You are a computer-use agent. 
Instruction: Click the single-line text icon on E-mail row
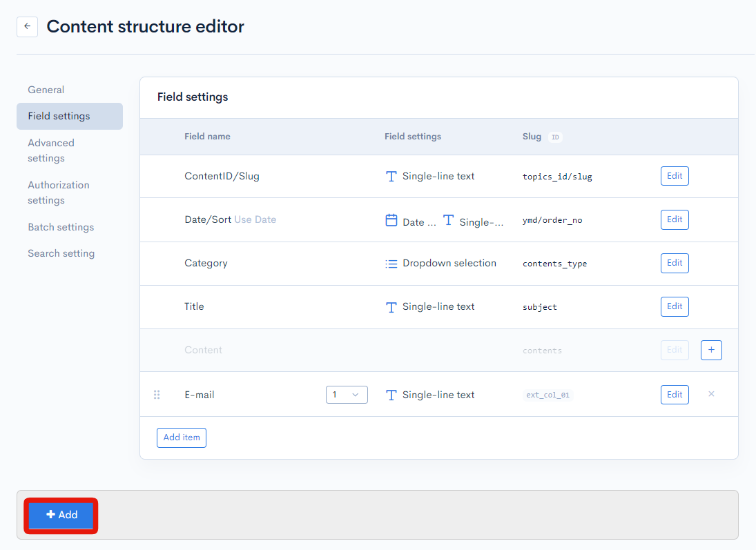pyautogui.click(x=391, y=394)
